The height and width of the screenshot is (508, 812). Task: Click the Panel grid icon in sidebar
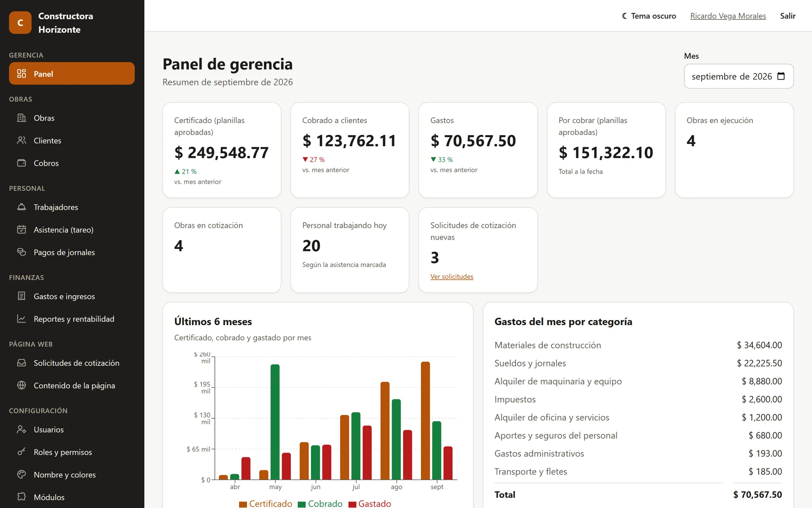pos(22,74)
